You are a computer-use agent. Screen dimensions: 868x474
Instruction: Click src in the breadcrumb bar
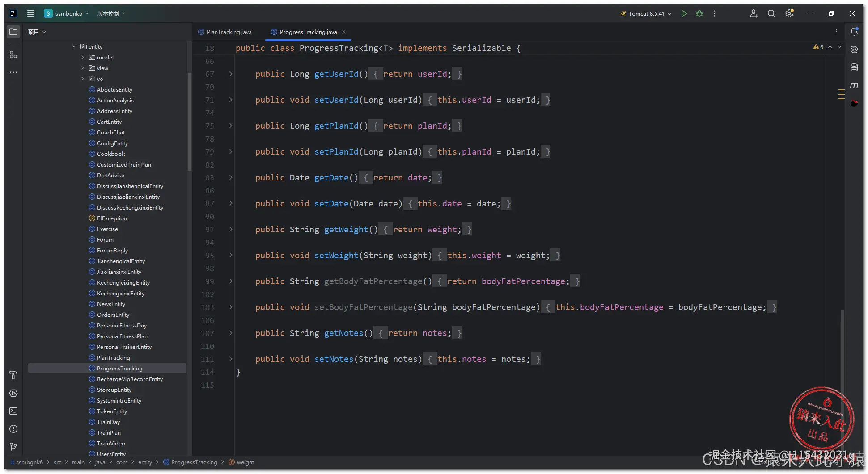58,462
